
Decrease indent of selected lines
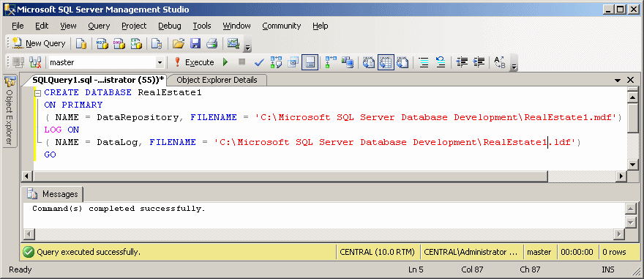point(462,62)
